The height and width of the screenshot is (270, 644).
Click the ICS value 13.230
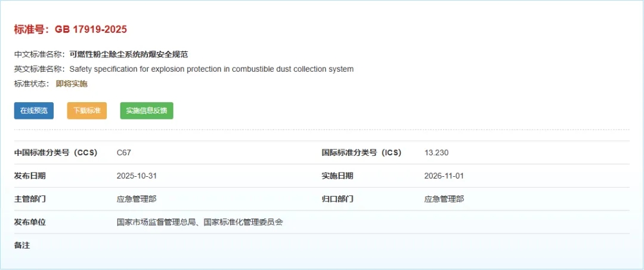tap(436, 152)
